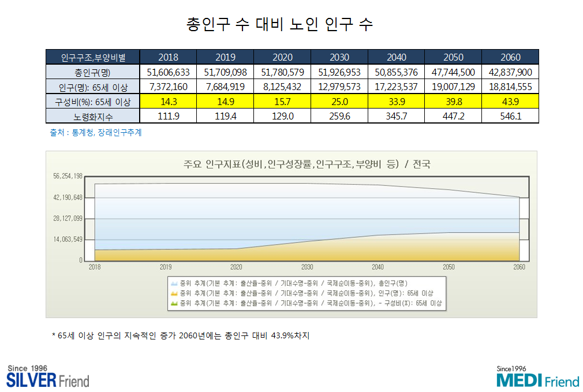Click the 51,926,953 total population cell
This screenshot has height=392, width=583.
point(339,72)
